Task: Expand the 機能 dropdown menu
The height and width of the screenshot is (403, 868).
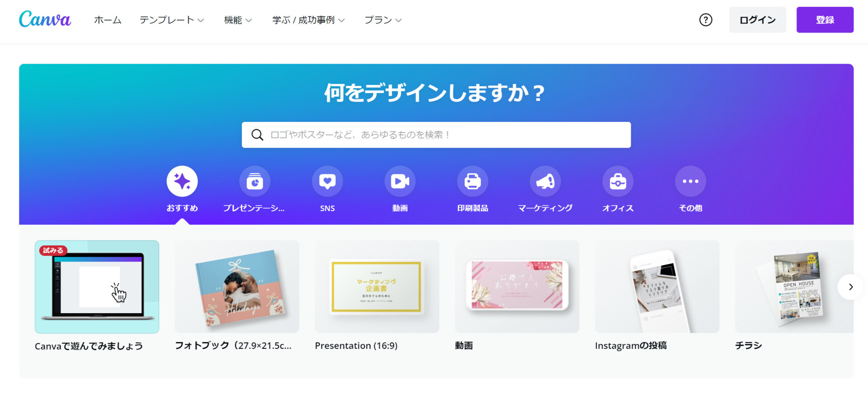Action: [238, 20]
